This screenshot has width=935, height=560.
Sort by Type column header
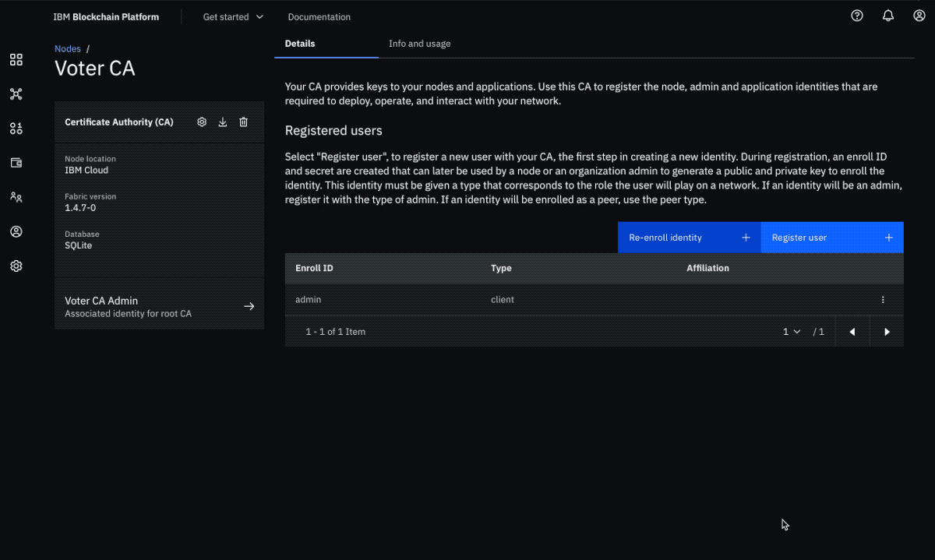point(501,268)
